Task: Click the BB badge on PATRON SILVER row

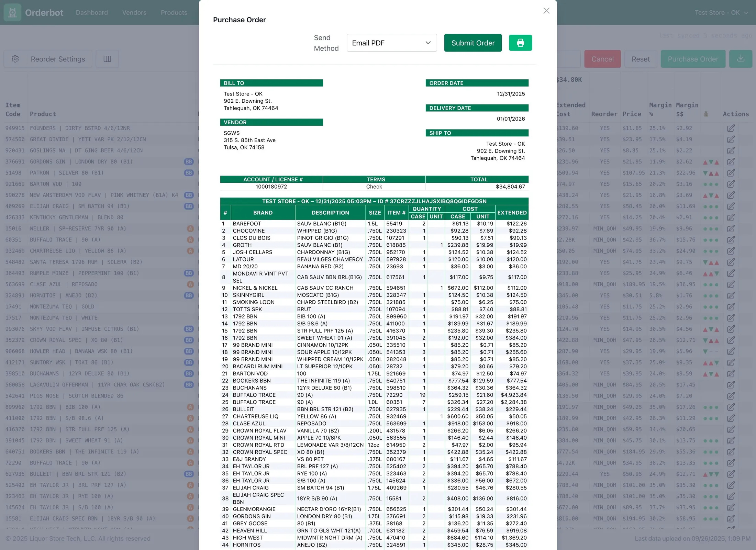Action: click(x=189, y=173)
